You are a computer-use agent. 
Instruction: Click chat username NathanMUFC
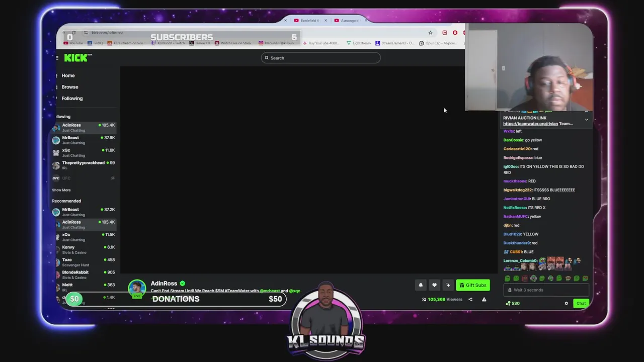coord(515,217)
